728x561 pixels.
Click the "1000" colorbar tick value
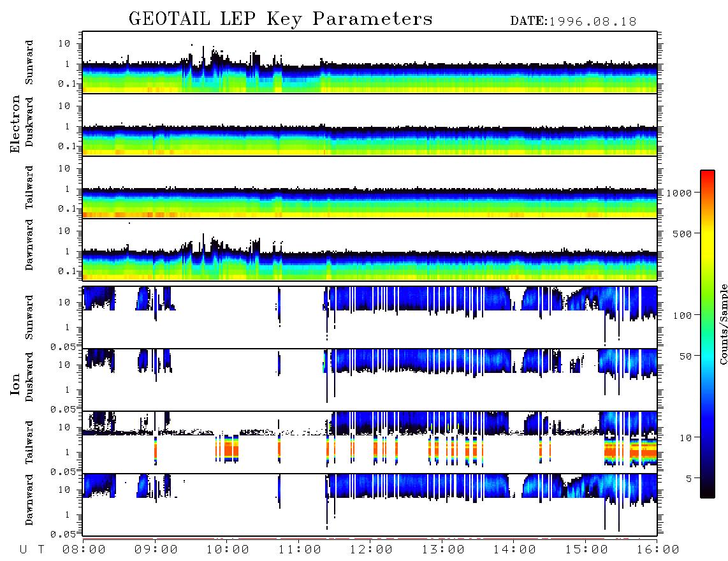click(679, 193)
